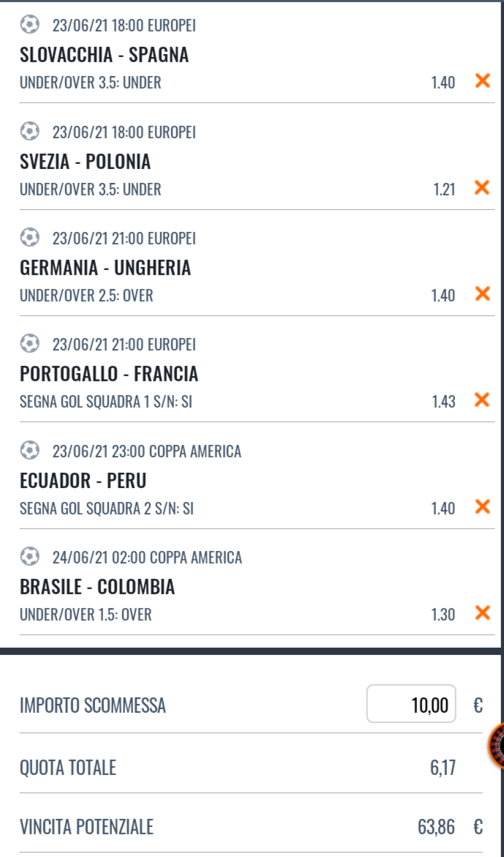Click the Vincita Potenziale amount 63,86

(x=437, y=827)
